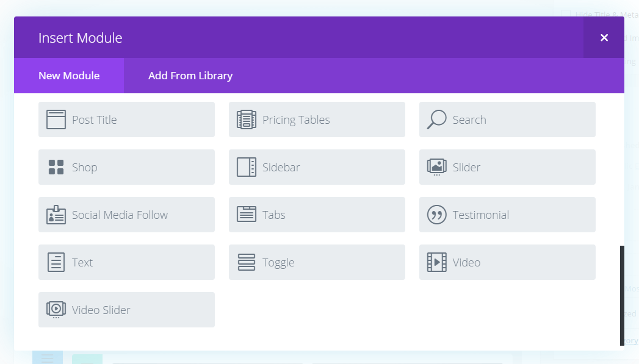This screenshot has height=364, width=639.
Task: Click the Post Title window icon
Action: click(x=56, y=120)
